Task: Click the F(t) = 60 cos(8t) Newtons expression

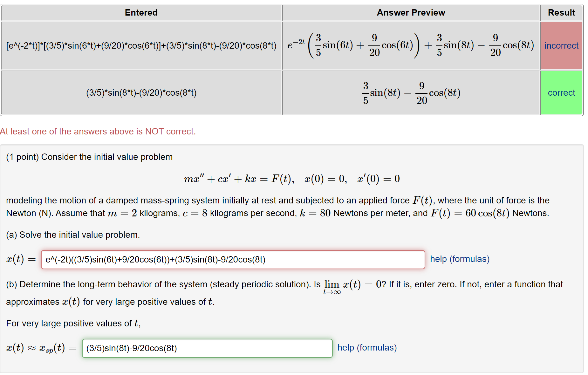Action: 489,213
